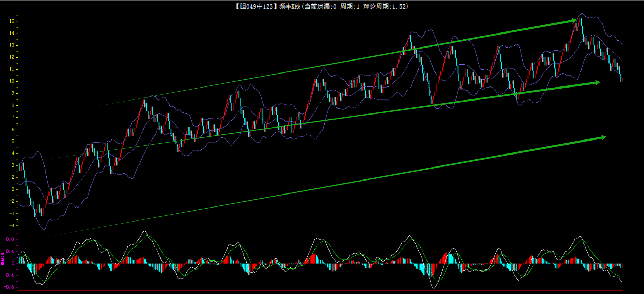
Task: Click the -4 label on price axis
Action: point(12,225)
